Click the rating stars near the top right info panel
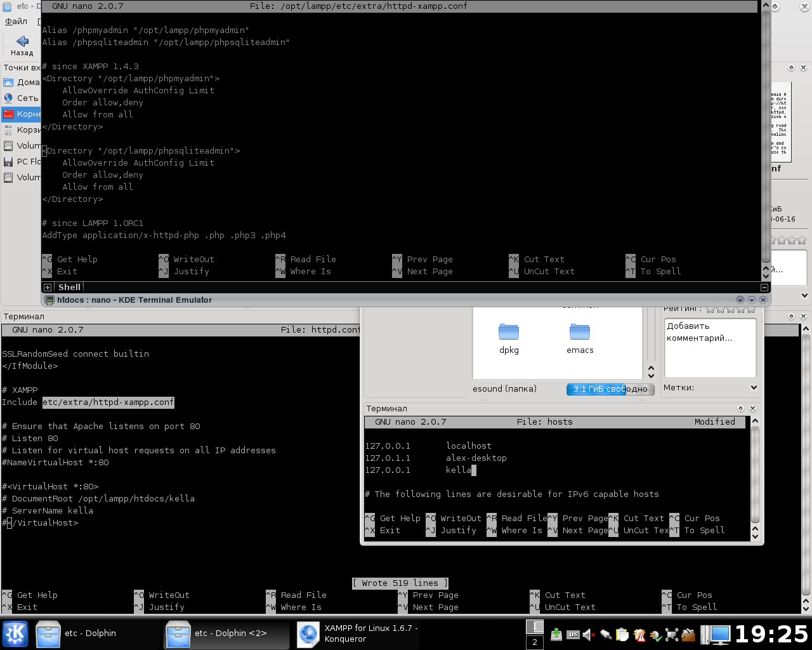Image resolution: width=812 pixels, height=650 pixels. pyautogui.click(x=789, y=240)
